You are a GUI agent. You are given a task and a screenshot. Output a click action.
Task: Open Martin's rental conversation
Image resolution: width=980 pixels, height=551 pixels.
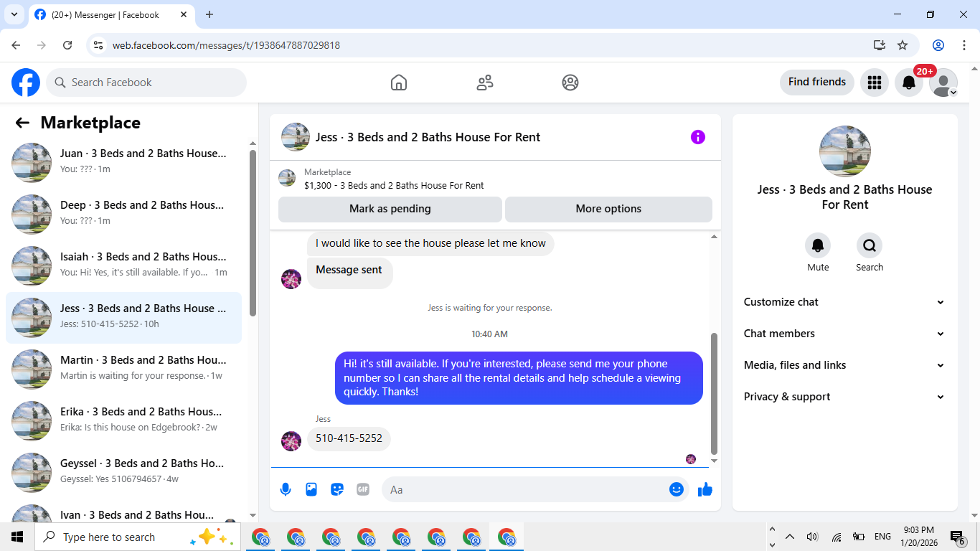[123, 369]
